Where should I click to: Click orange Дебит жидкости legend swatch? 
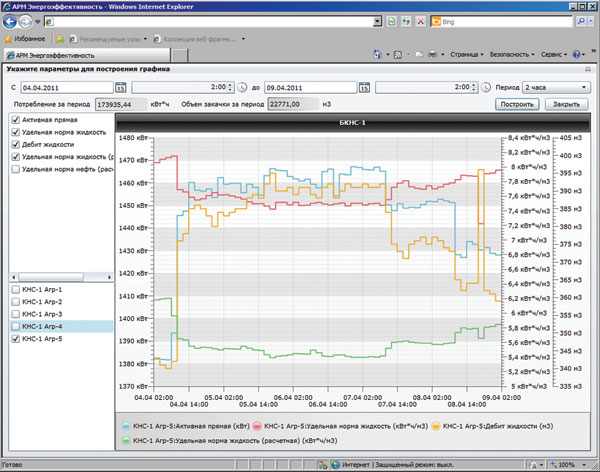[x=436, y=426]
